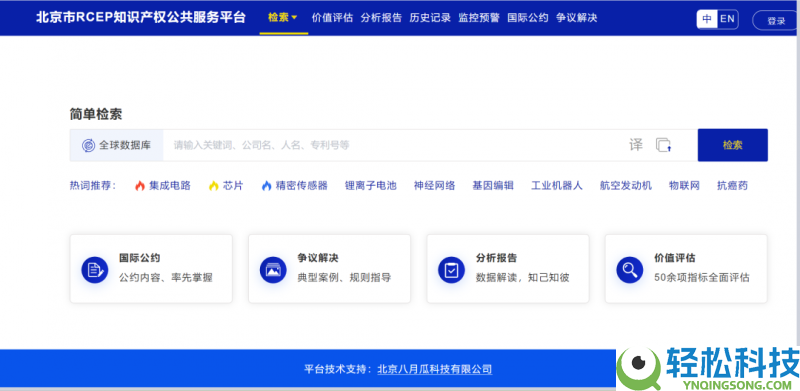The width and height of the screenshot is (800, 391).
Task: Click the yellow flame icon
Action: 213,186
